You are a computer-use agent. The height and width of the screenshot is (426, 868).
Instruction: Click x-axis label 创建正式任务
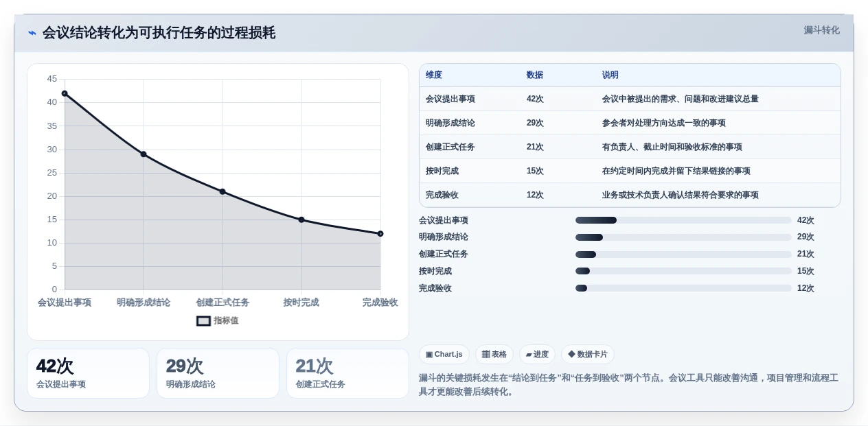point(222,303)
